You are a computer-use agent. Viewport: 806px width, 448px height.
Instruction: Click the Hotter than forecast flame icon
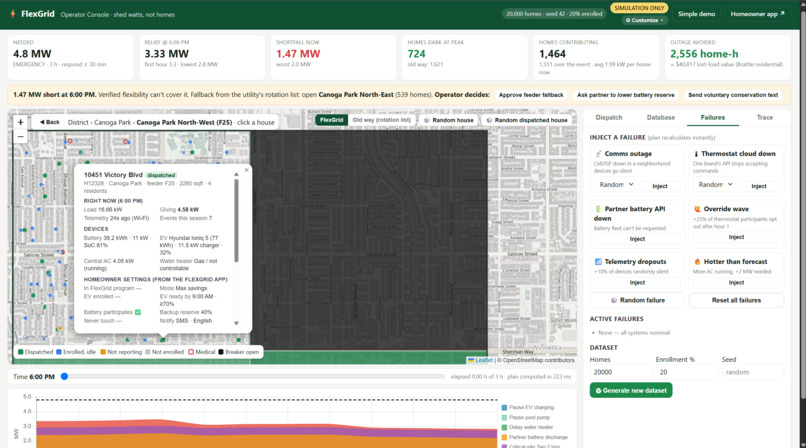click(698, 262)
